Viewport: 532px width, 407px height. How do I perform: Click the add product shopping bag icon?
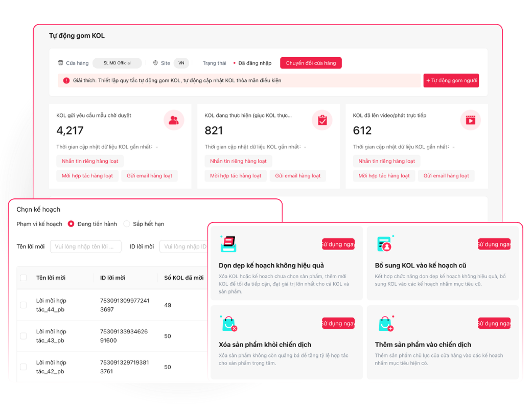384,323
